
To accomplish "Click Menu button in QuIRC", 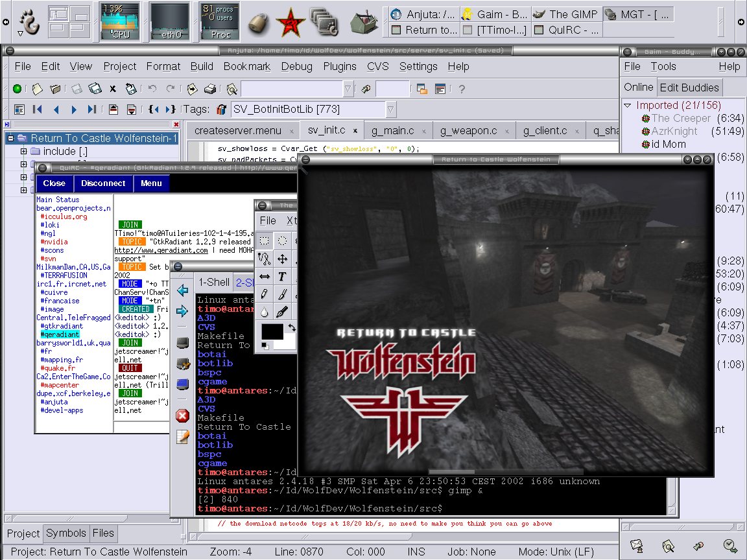I will pos(151,183).
